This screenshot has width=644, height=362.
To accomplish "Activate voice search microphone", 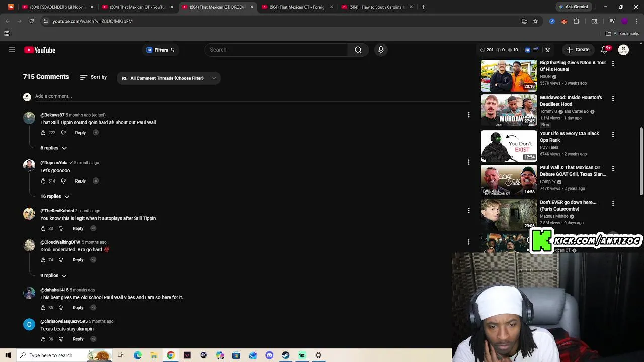I will [x=381, y=50].
